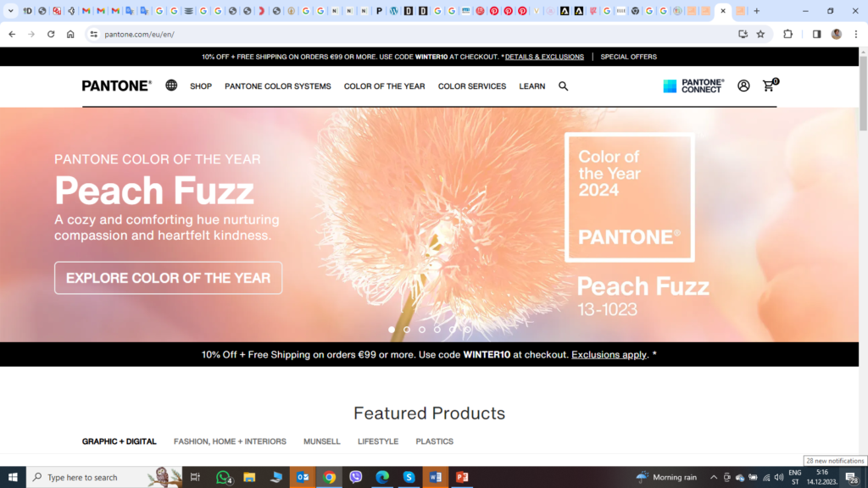The image size is (868, 488).
Task: Open tab search dropdown arrow in Chrome
Action: (x=10, y=11)
